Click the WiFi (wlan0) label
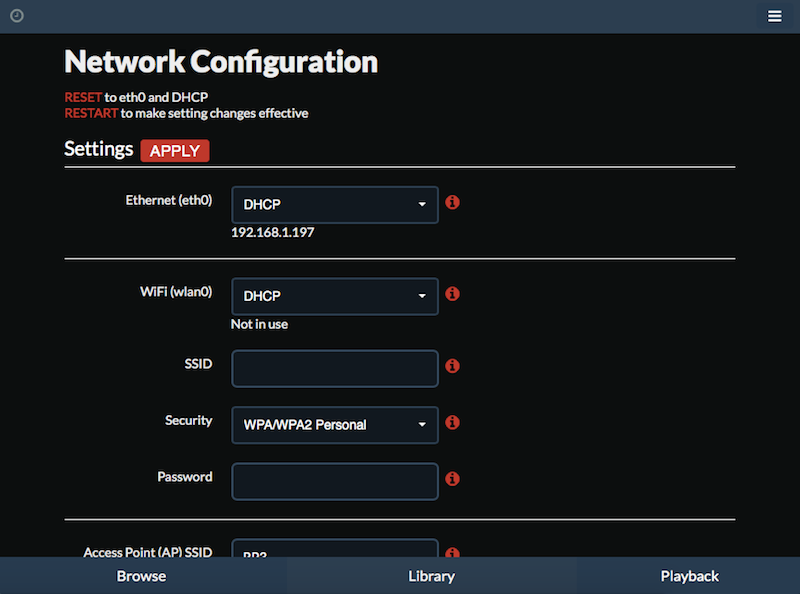800x594 pixels. pyautogui.click(x=176, y=292)
